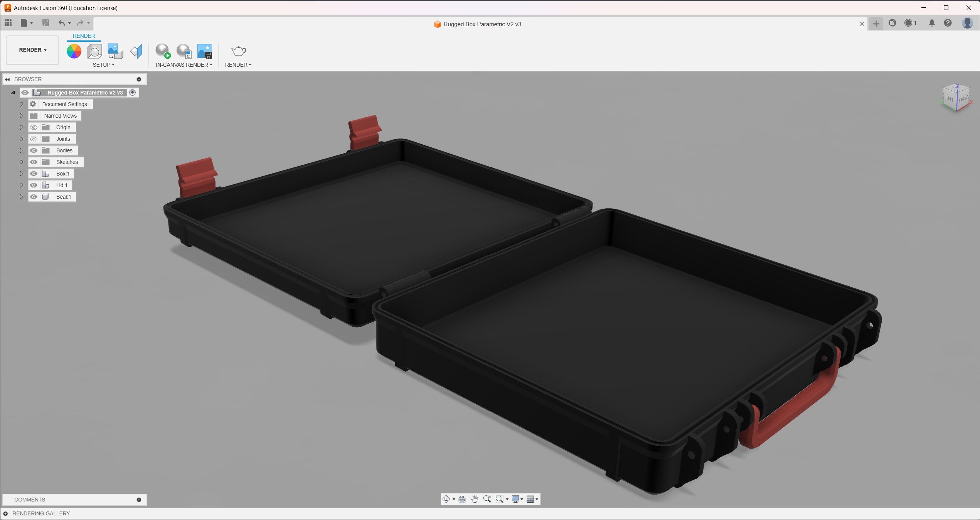
Task: Activate the root component radio button
Action: 133,93
